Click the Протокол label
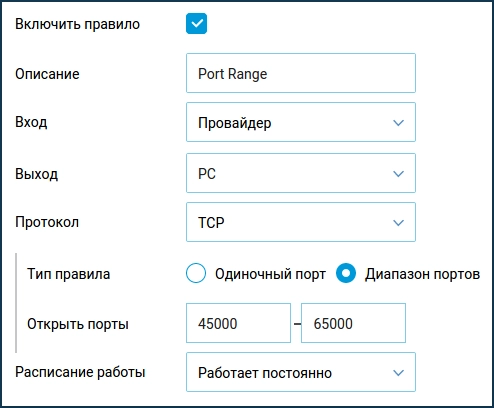Image resolution: width=494 pixels, height=408 pixels. [47, 222]
